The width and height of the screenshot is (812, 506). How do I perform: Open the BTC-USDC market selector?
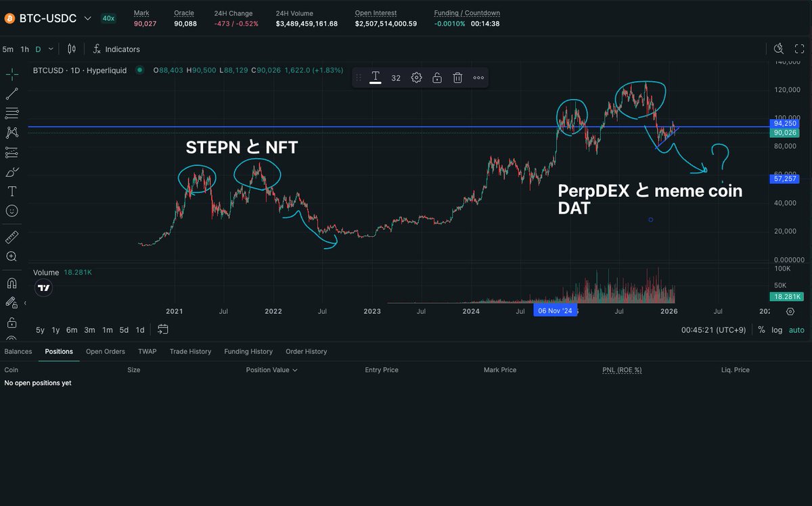[47, 18]
